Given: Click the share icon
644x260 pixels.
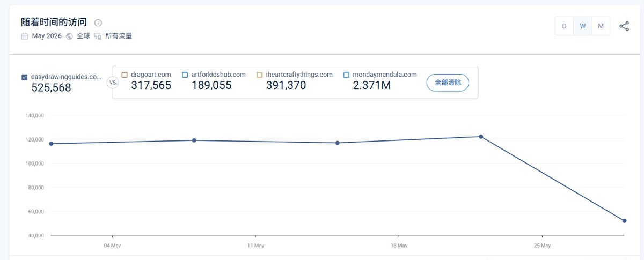Looking at the screenshot, I should pos(624,26).
